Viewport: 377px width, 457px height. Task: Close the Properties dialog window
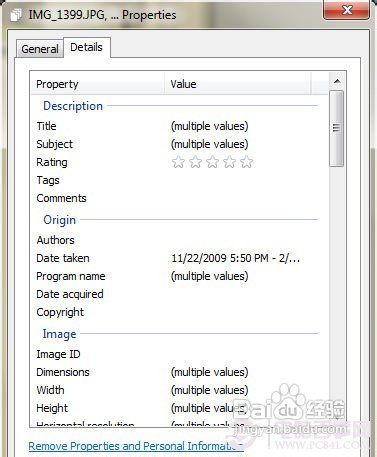[x=347, y=10]
